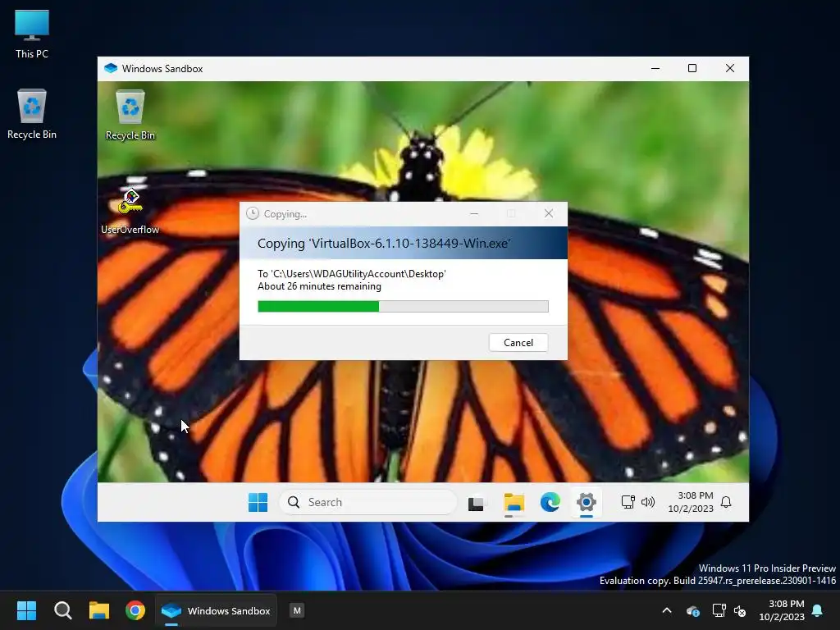The width and height of the screenshot is (840, 630).
Task: Open the host Start menu
Action: tap(26, 610)
